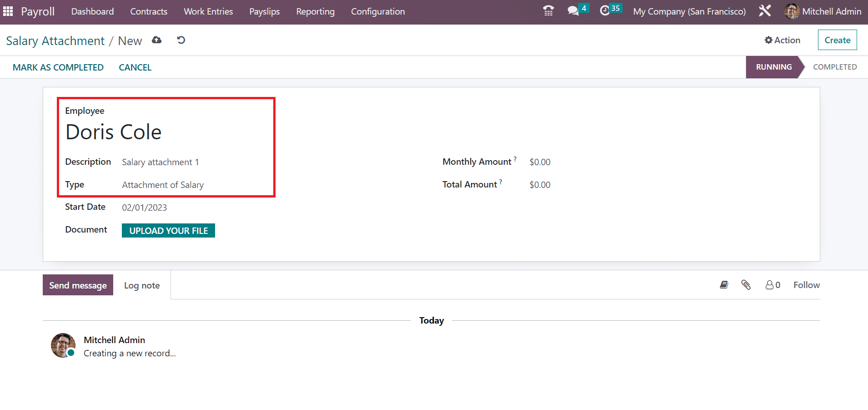Click the cloud save icon
The height and width of the screenshot is (410, 868).
[157, 40]
